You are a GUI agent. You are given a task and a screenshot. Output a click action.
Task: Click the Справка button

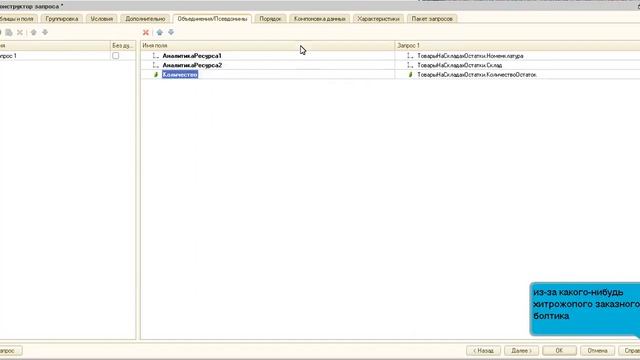[629, 351]
